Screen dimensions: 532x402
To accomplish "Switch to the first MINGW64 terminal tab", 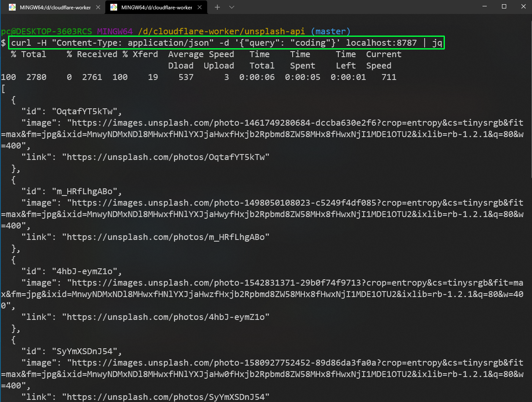I will (54, 7).
